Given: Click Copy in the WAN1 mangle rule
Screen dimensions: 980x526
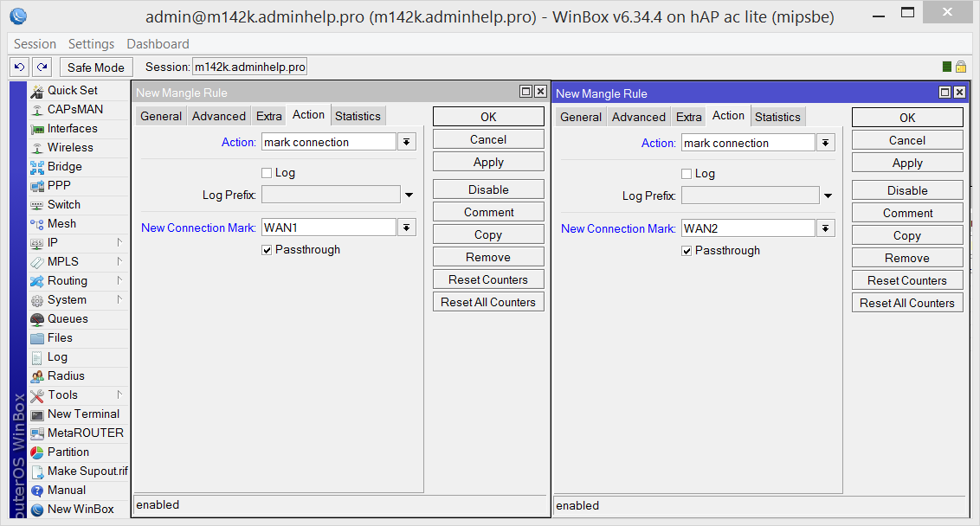Looking at the screenshot, I should pyautogui.click(x=488, y=234).
